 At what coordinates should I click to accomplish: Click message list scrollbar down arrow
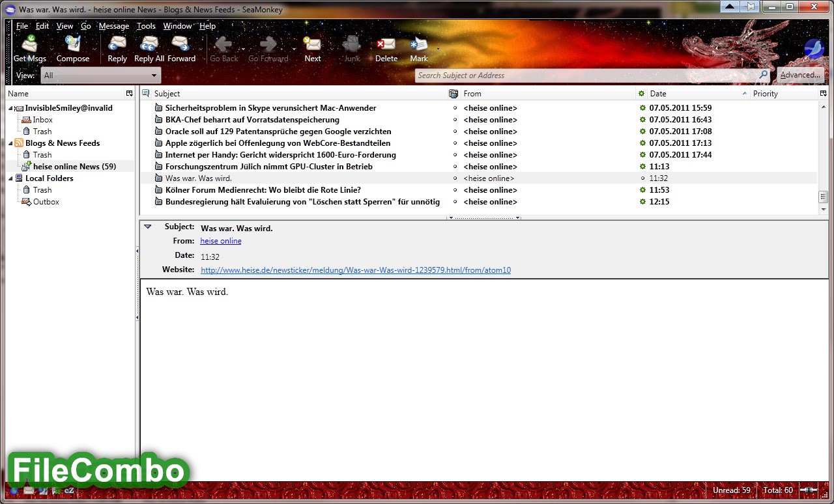click(824, 210)
